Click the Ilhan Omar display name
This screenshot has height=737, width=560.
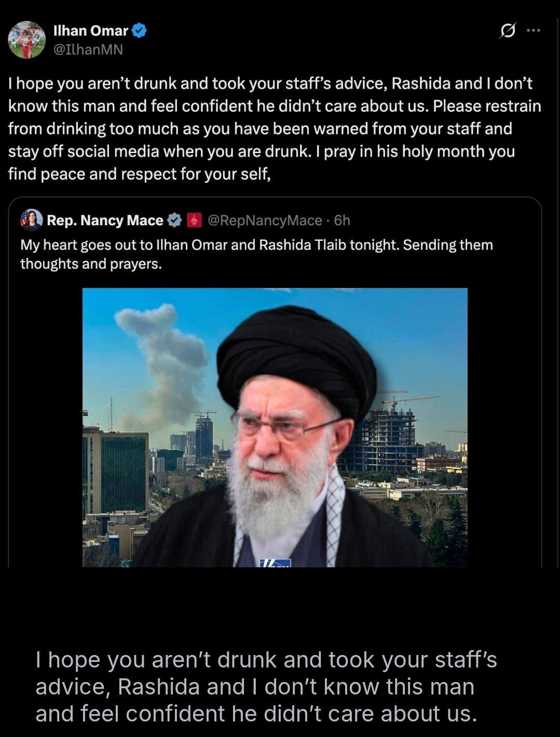click(91, 31)
